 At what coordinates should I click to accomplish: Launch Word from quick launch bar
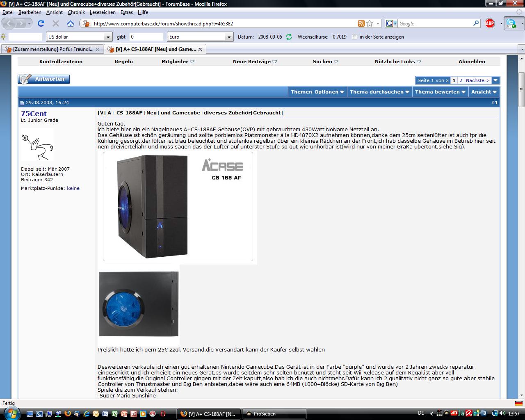coord(105,414)
